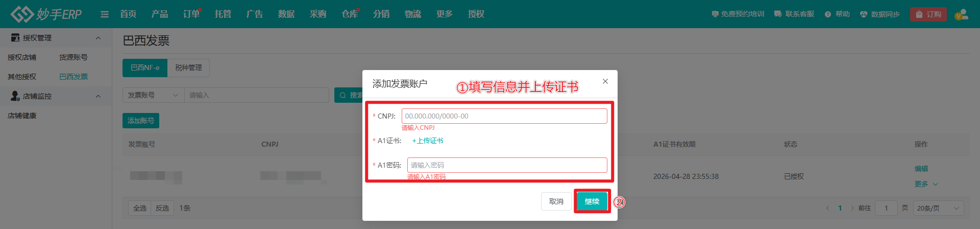Click the 妙手ERP logo
Image resolution: width=980 pixels, height=229 pixels.
tap(46, 14)
